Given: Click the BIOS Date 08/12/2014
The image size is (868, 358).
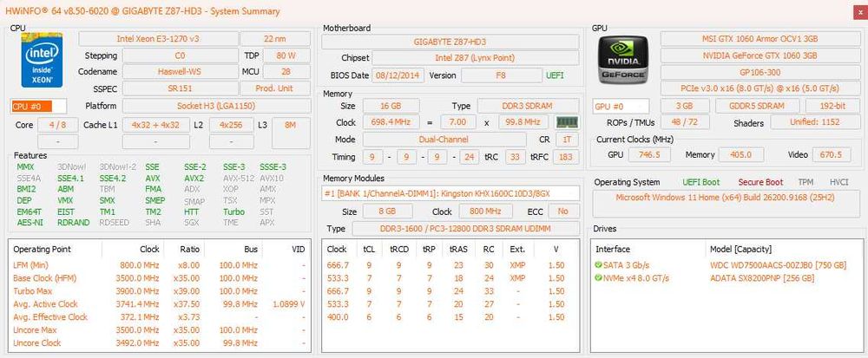Looking at the screenshot, I should 398,75.
